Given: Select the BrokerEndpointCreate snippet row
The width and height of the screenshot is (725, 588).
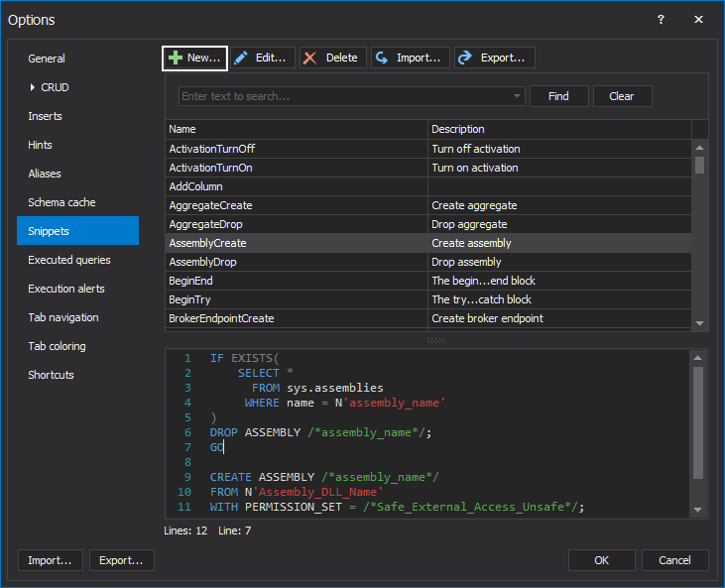Looking at the screenshot, I should pyautogui.click(x=298, y=318).
